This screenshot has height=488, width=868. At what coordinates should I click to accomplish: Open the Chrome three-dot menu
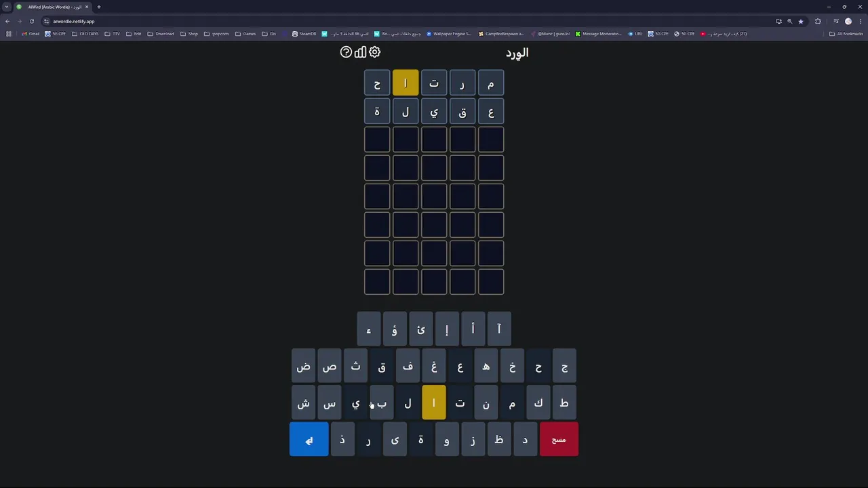pyautogui.click(x=861, y=21)
